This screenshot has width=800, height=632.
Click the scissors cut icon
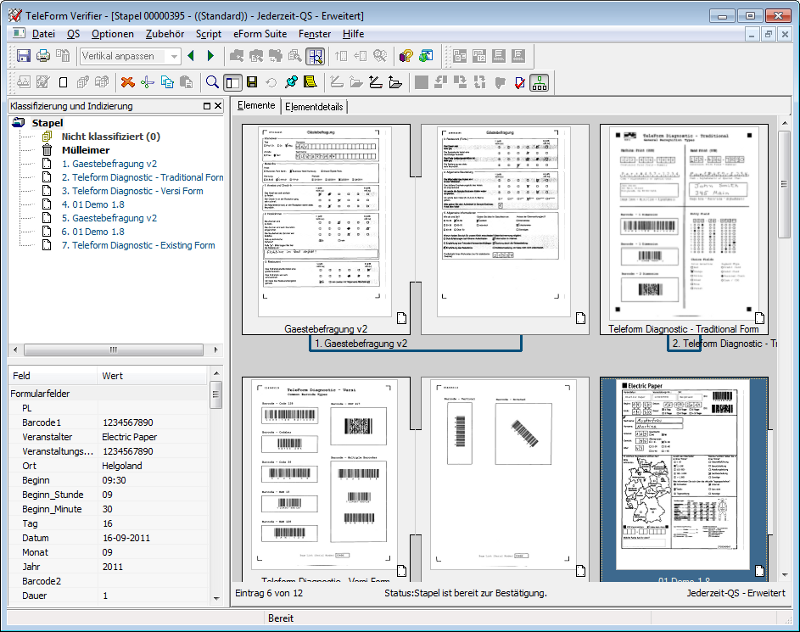coord(147,83)
